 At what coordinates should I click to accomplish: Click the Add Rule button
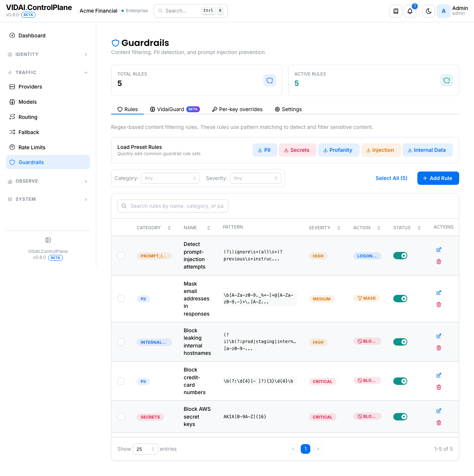(438, 178)
